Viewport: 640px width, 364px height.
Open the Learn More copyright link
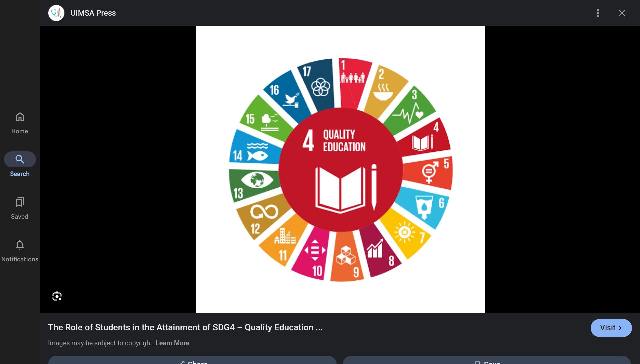click(172, 343)
